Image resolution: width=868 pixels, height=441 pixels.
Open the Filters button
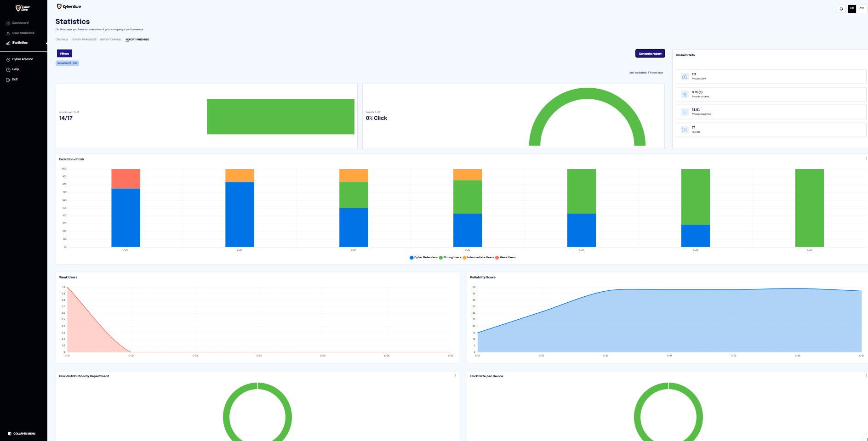[x=64, y=53]
